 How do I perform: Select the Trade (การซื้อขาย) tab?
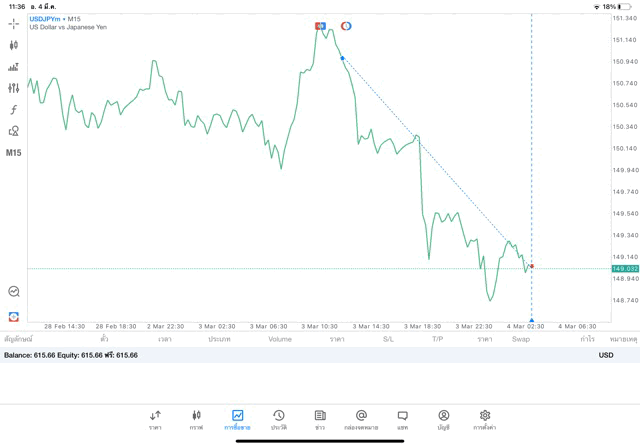237,419
